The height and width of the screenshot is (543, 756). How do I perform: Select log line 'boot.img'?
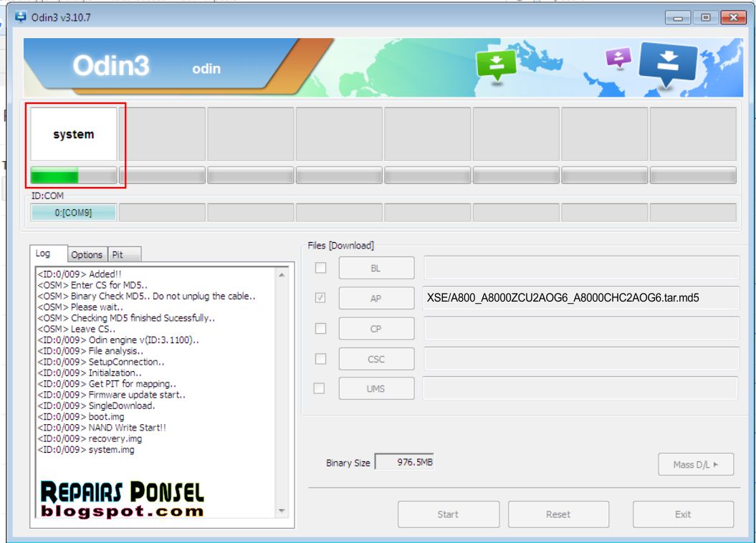81,417
